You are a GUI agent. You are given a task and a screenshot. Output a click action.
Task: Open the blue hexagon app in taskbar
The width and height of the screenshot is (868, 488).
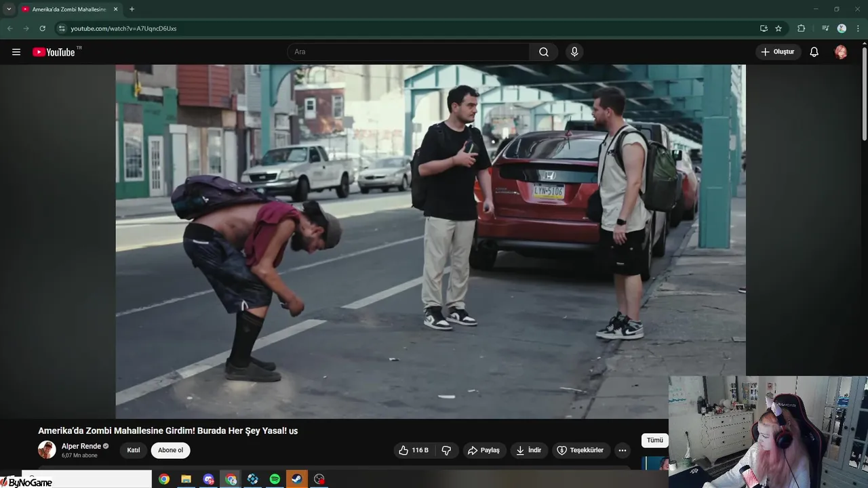tap(252, 479)
